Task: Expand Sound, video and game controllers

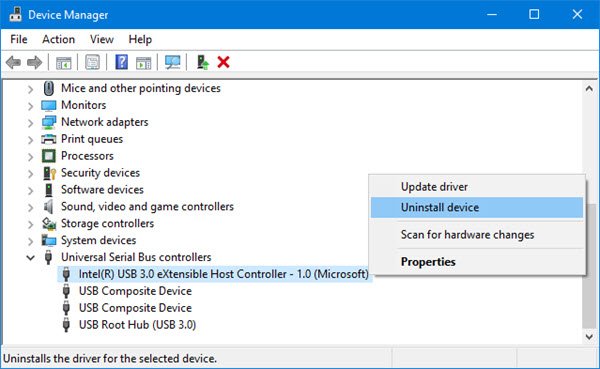Action: pos(30,207)
